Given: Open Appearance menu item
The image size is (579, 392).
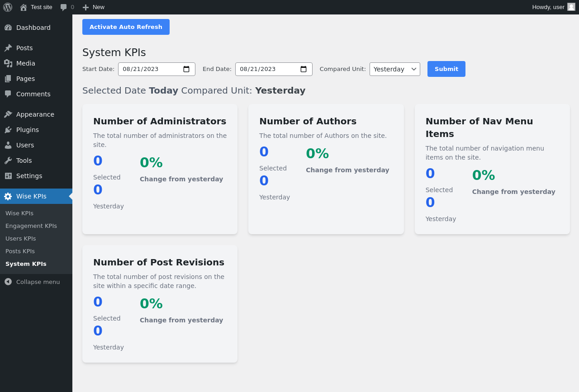Looking at the screenshot, I should (36, 114).
